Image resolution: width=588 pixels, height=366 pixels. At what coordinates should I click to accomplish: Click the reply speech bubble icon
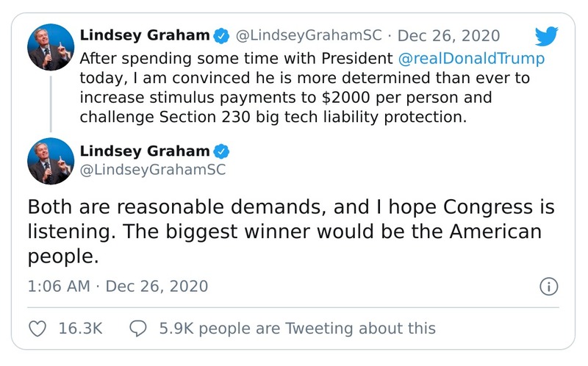(139, 329)
